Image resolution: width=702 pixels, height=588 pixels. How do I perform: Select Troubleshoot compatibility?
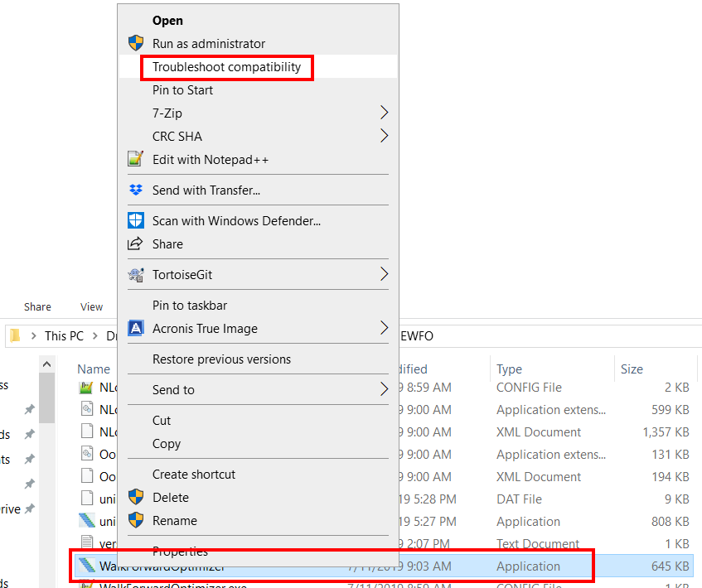point(226,66)
